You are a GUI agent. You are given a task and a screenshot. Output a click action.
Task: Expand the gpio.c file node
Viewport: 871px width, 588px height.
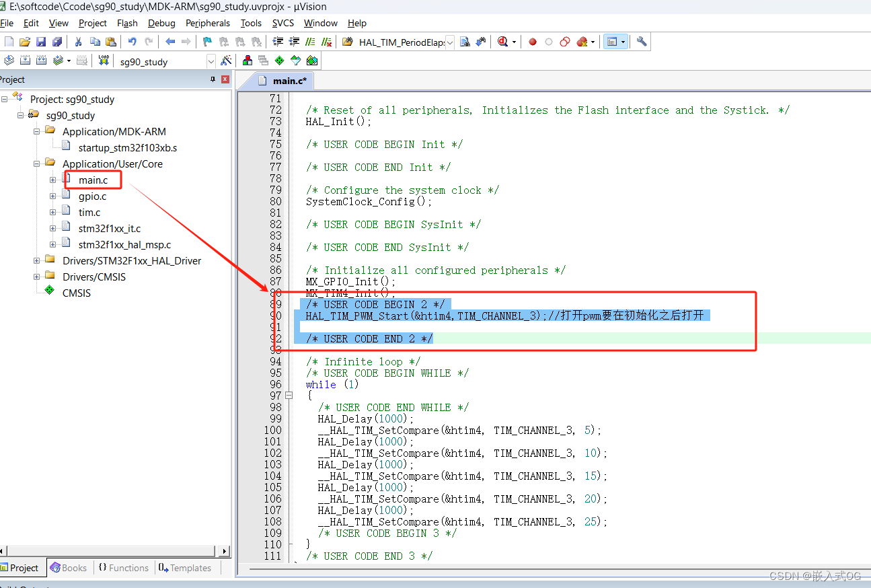53,196
